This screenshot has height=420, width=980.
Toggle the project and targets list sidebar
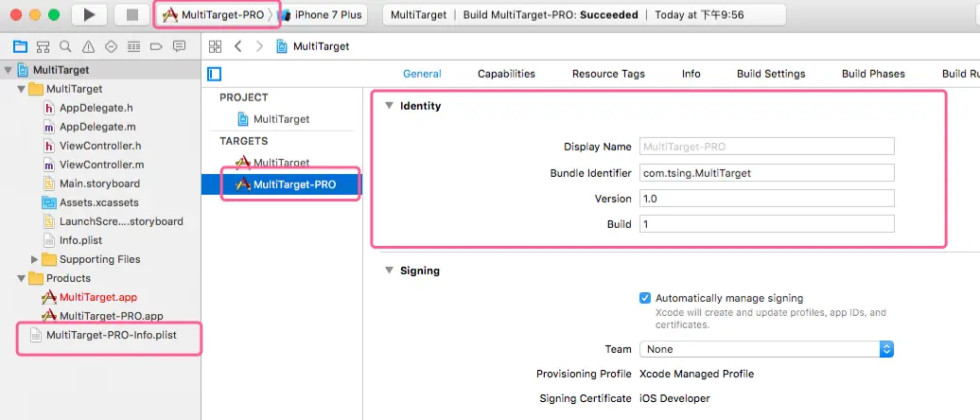pyautogui.click(x=215, y=75)
